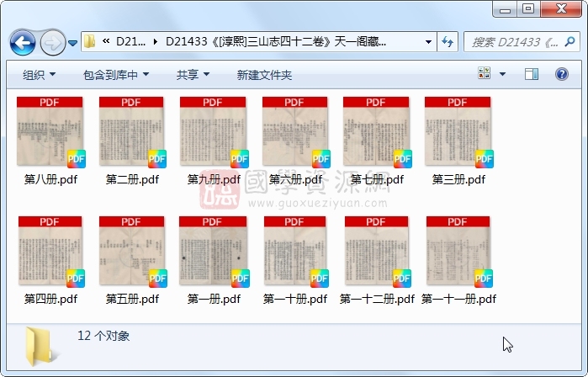Click the folder icon in address bar
Screen dimensions: 588x377
pos(89,41)
